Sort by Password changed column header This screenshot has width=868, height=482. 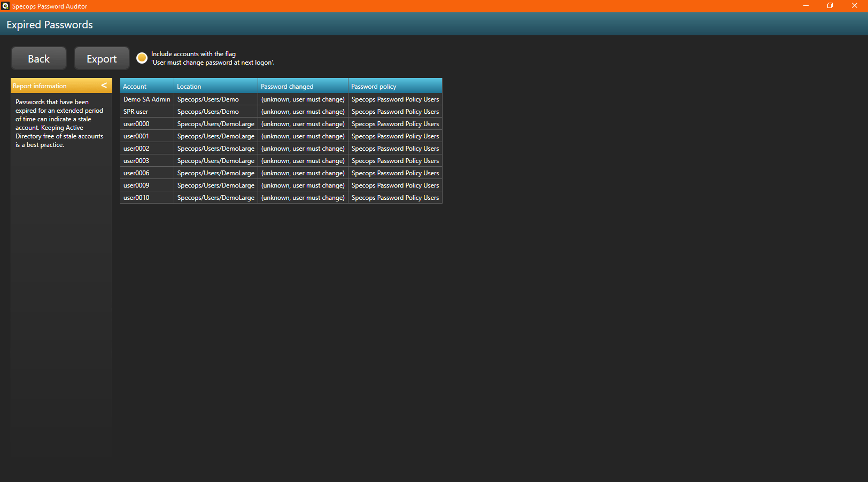tap(303, 86)
